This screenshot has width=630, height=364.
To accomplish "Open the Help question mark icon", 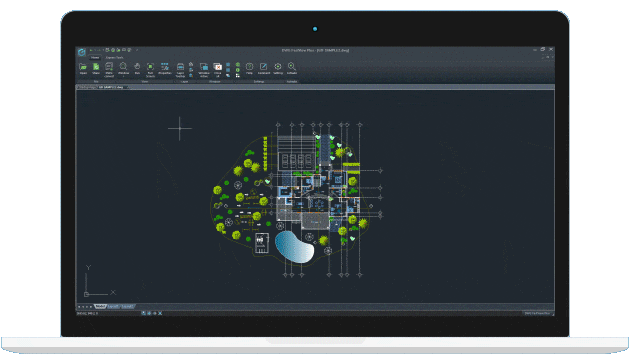I will tap(249, 68).
